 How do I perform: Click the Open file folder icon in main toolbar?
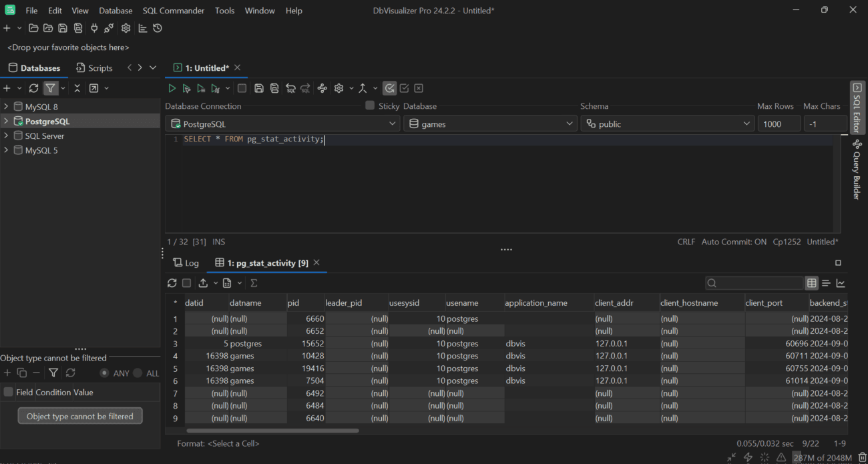[x=33, y=28]
